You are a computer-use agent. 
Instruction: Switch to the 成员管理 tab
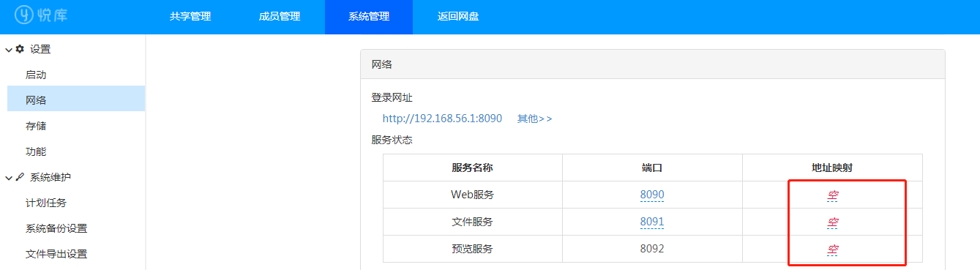[x=280, y=17]
